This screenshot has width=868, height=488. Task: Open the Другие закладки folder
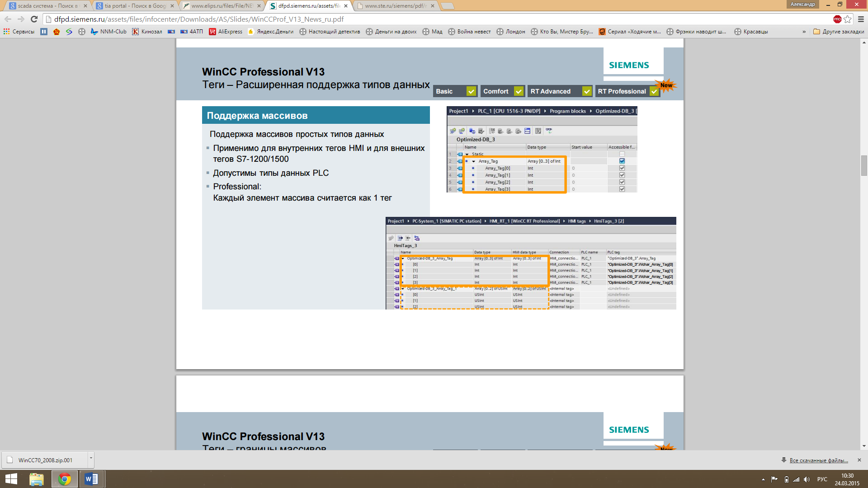pyautogui.click(x=839, y=32)
